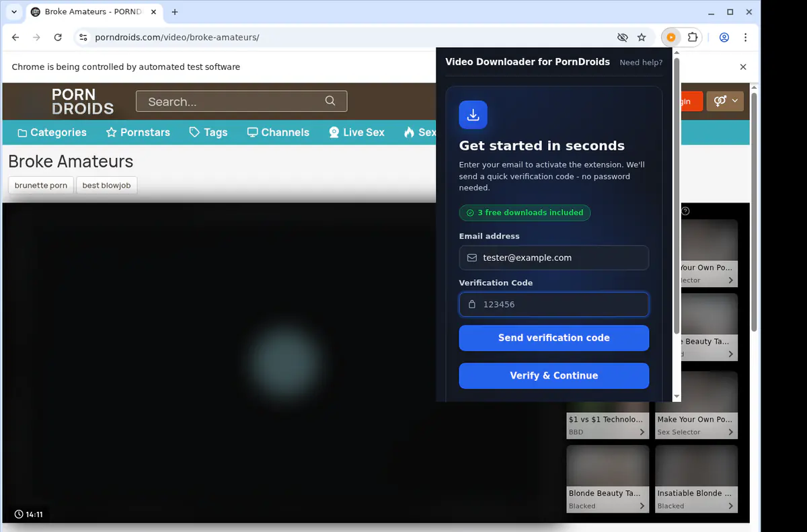807x532 pixels.
Task: Click the Send verification code button
Action: 554,338
